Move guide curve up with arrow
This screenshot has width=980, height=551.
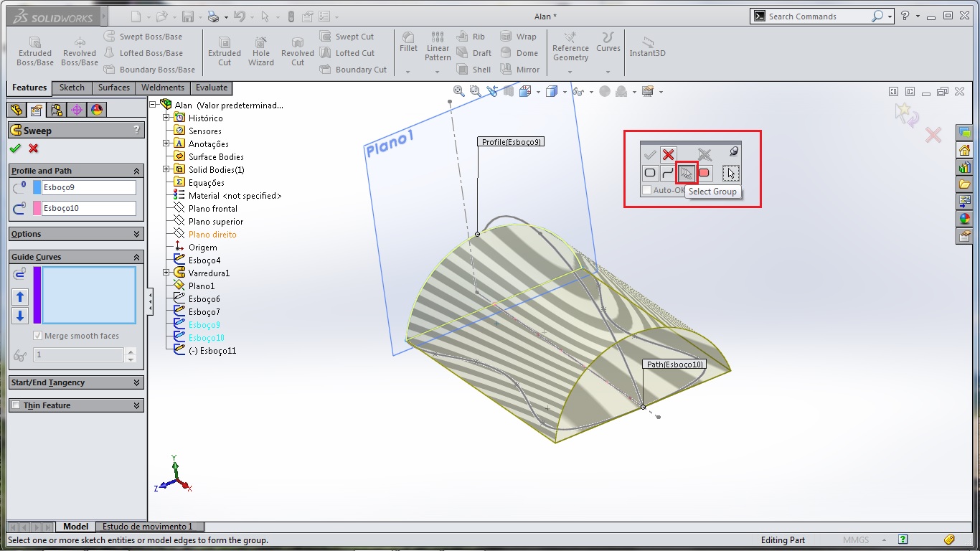tap(20, 297)
